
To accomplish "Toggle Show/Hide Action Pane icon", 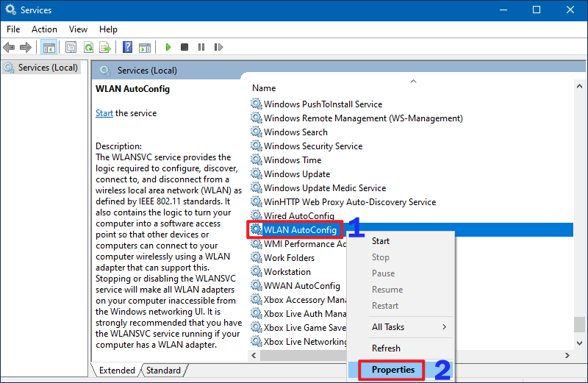I will click(145, 47).
